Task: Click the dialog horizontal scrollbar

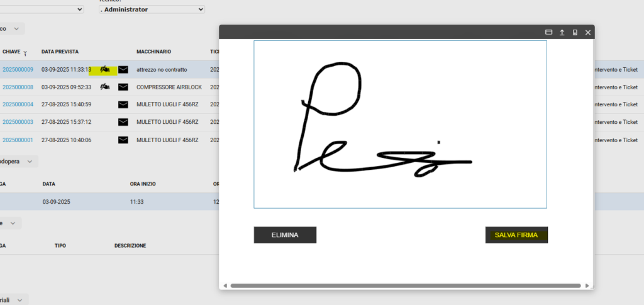Action: (406, 286)
